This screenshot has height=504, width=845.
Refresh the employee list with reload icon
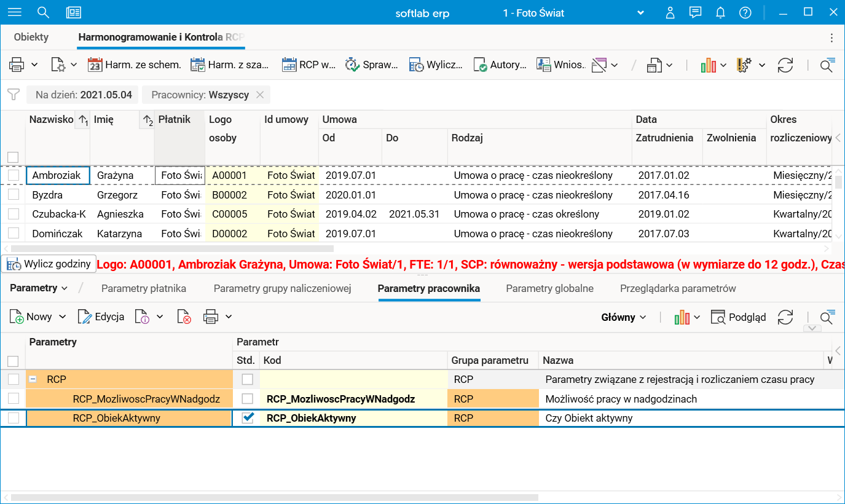pyautogui.click(x=785, y=65)
